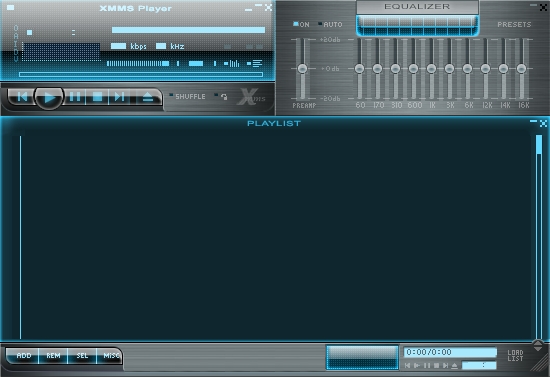Toggle equalizer AUTO button

click(x=330, y=25)
